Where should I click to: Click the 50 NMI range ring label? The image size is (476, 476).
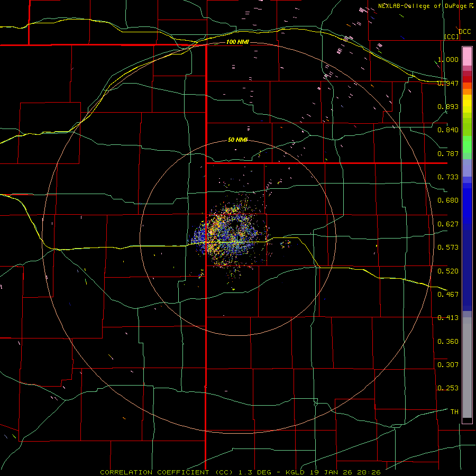click(x=237, y=140)
